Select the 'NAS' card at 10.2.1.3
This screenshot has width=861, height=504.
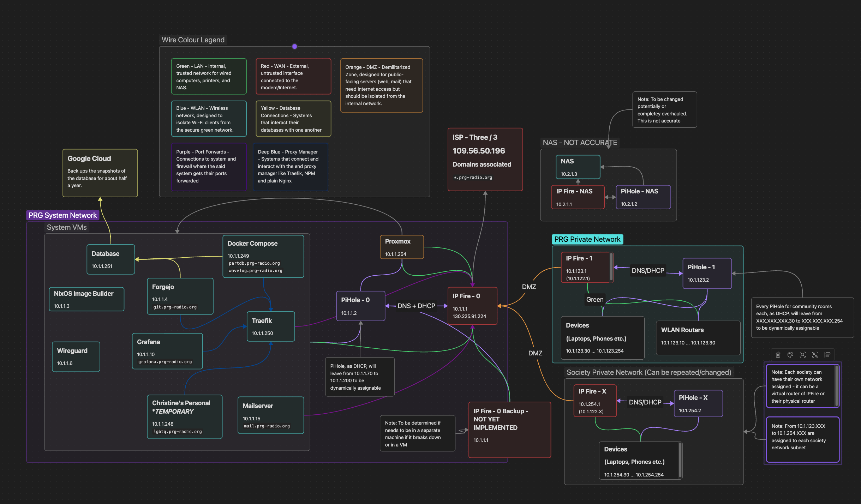(x=578, y=167)
